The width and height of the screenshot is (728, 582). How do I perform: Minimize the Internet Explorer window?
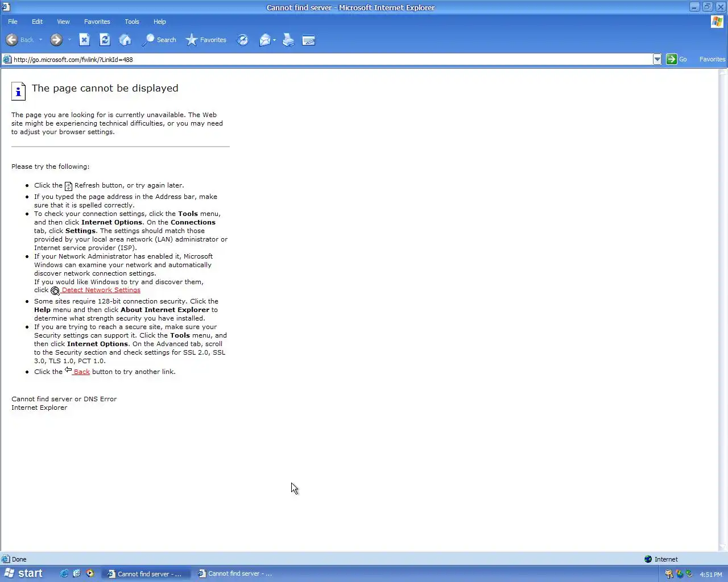coord(695,7)
